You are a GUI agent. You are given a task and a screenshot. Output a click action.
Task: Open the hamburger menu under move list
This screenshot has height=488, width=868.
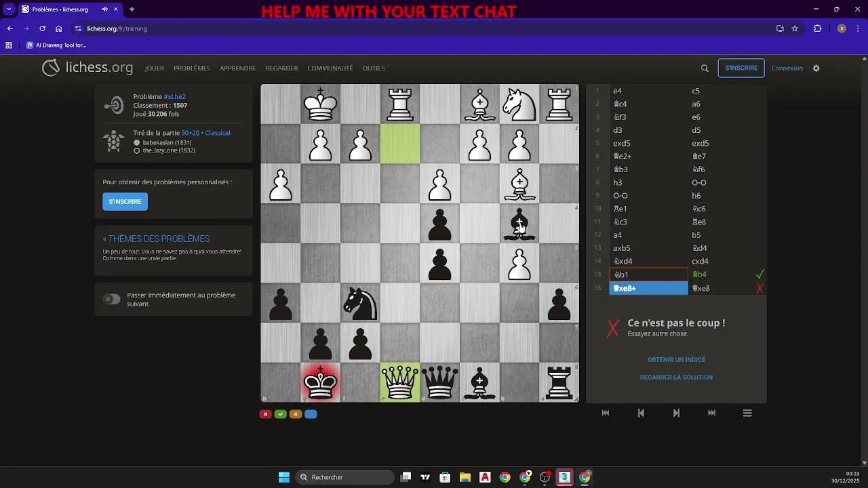(x=747, y=413)
